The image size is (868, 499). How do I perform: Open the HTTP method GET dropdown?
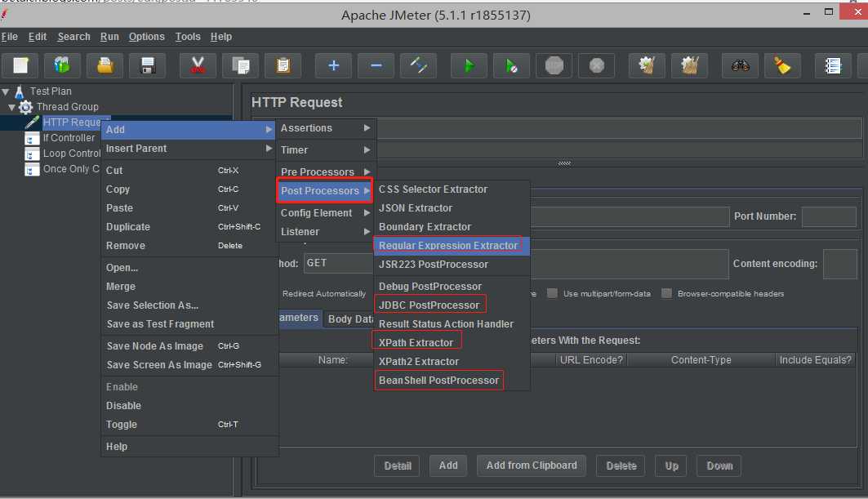pos(338,263)
